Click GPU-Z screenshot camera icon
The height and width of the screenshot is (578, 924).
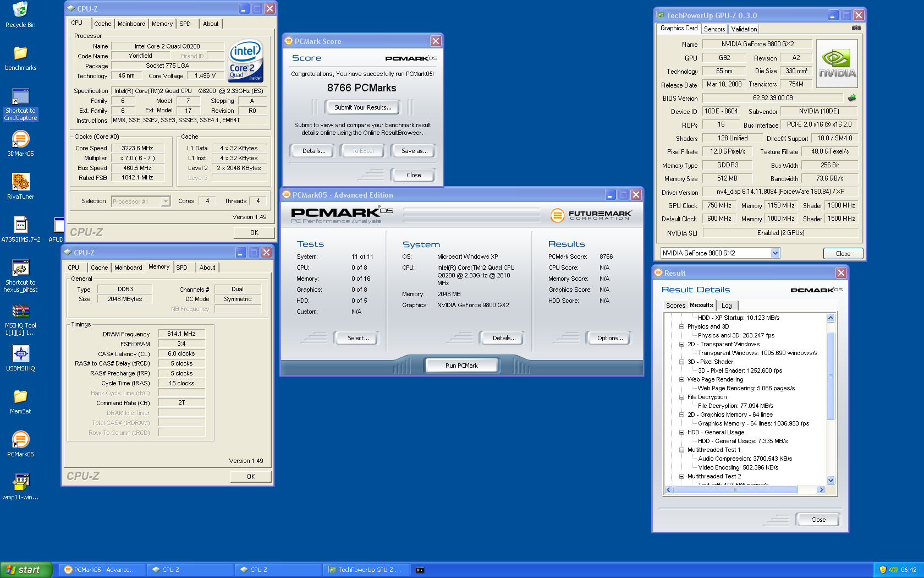tap(856, 28)
